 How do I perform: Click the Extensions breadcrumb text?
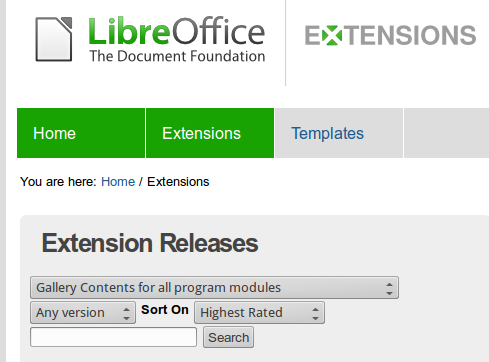click(178, 182)
